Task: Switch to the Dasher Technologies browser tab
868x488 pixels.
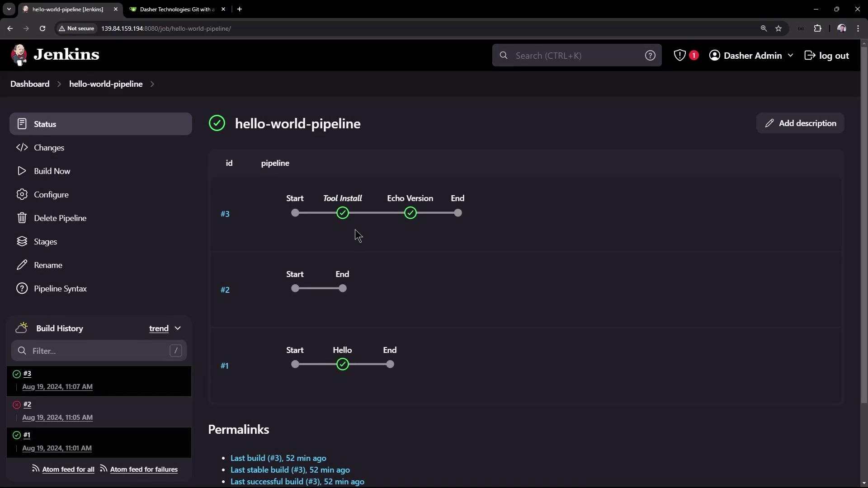Action: (176, 9)
